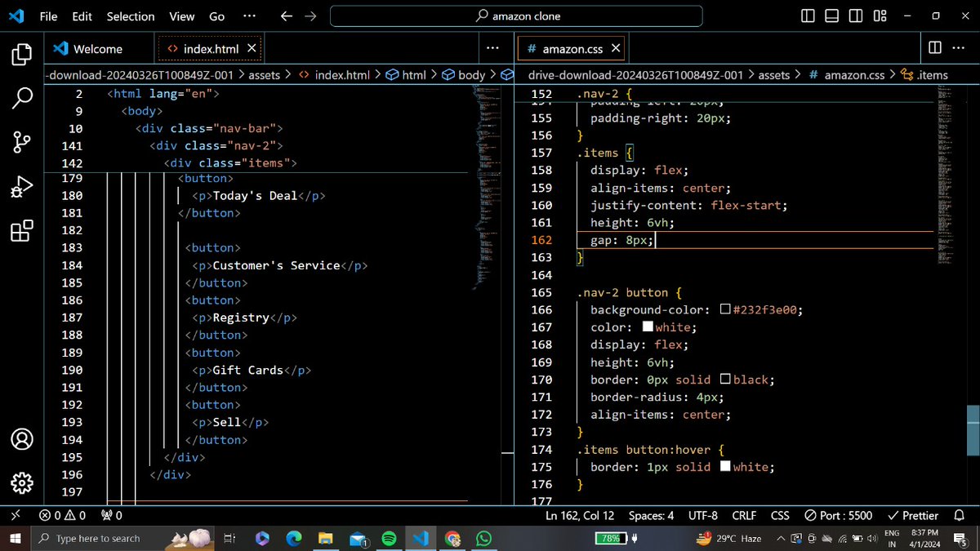980x551 pixels.
Task: Open the Selection menu
Action: pos(131,16)
